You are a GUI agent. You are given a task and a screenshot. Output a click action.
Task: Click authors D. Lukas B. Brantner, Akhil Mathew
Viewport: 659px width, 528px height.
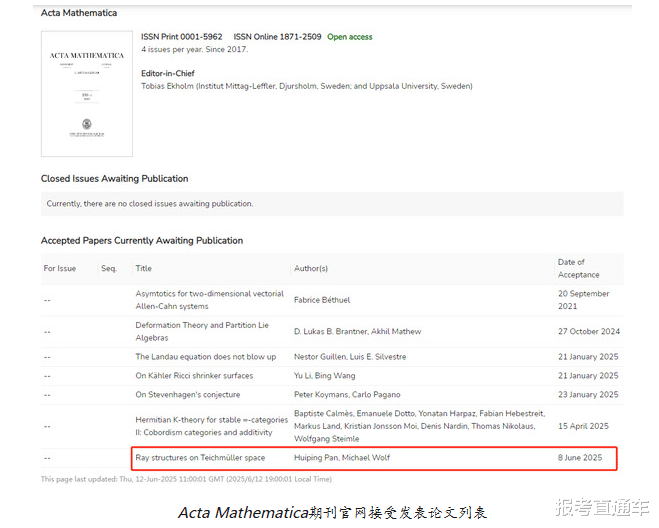(x=357, y=332)
